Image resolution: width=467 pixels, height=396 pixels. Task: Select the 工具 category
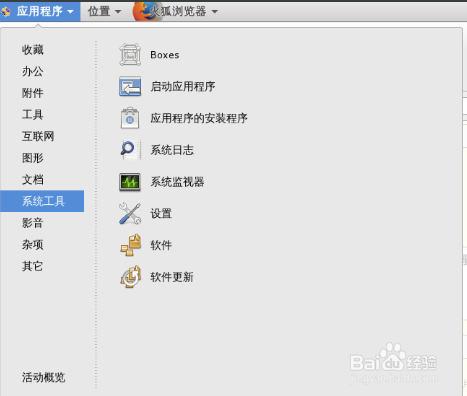(x=33, y=115)
